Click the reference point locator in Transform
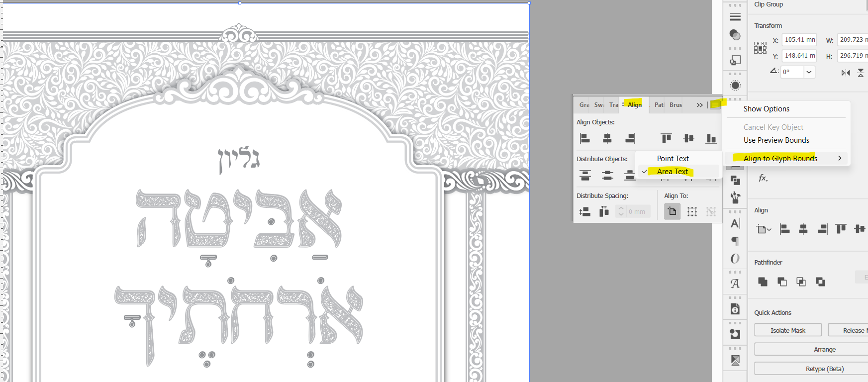This screenshot has width=868, height=382. tap(760, 48)
